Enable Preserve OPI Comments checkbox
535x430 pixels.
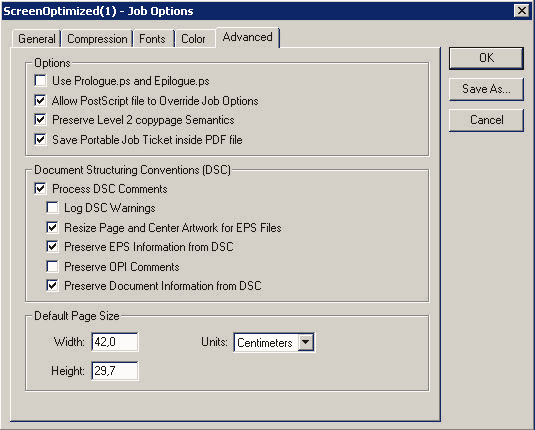click(52, 266)
